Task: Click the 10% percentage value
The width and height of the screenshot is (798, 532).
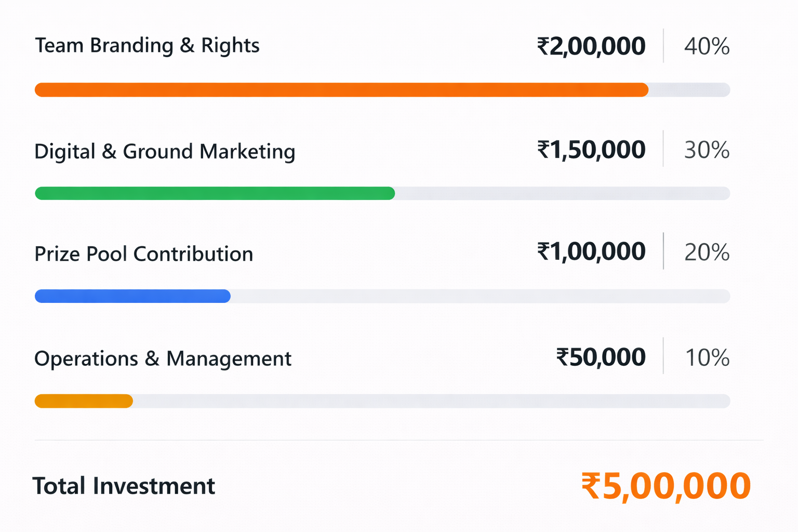Action: (x=707, y=358)
